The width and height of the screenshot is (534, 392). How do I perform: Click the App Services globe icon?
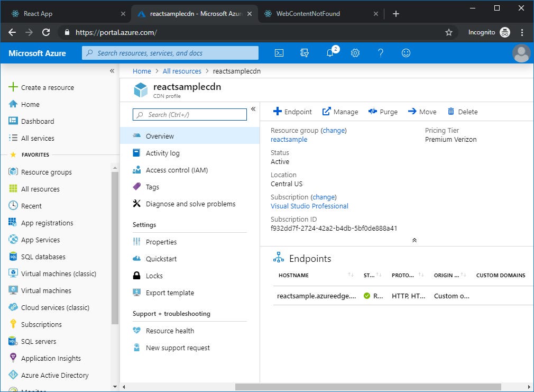pyautogui.click(x=13, y=239)
